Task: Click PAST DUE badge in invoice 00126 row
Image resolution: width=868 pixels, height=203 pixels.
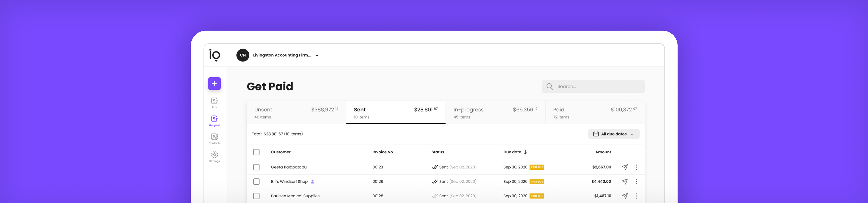Action: pyautogui.click(x=537, y=182)
